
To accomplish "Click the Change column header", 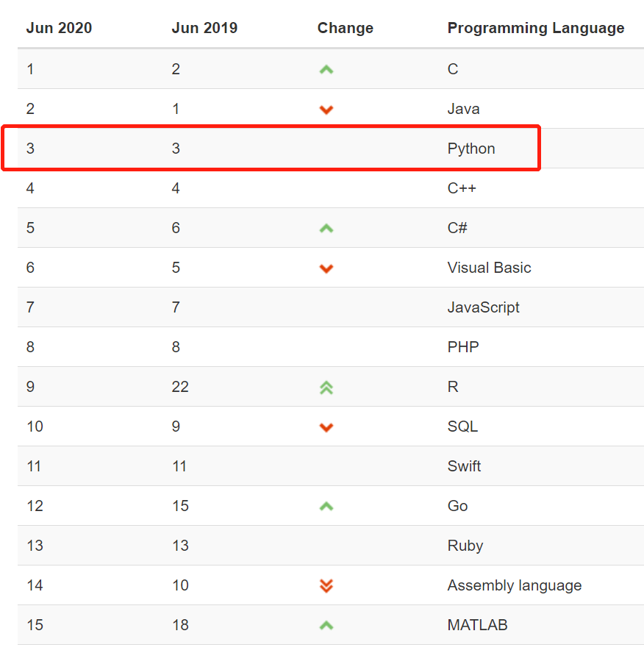I will tap(346, 28).
